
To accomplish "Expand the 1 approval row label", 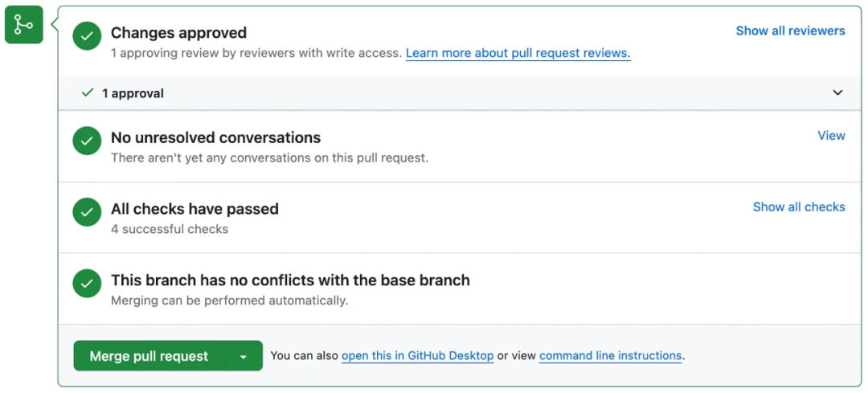I will click(133, 93).
